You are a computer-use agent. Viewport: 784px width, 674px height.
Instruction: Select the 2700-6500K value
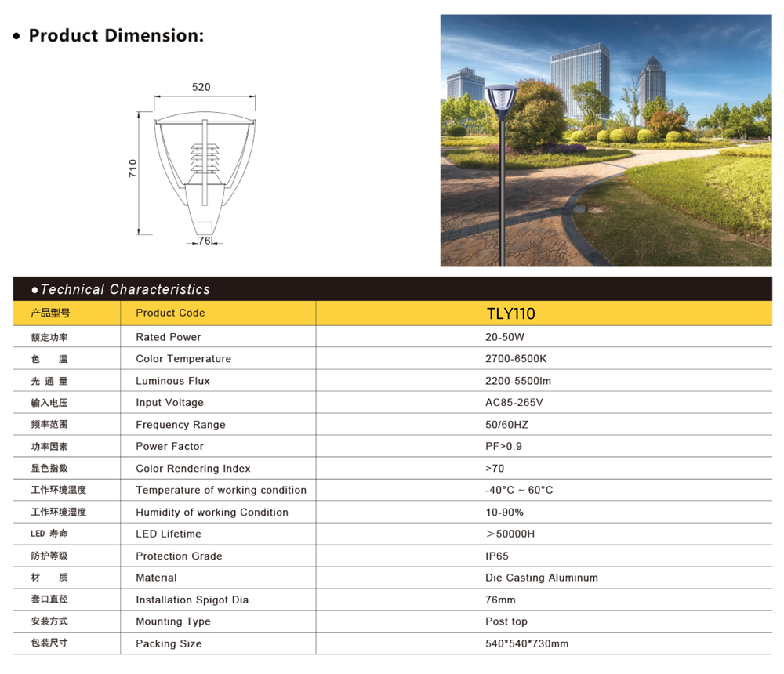(516, 358)
